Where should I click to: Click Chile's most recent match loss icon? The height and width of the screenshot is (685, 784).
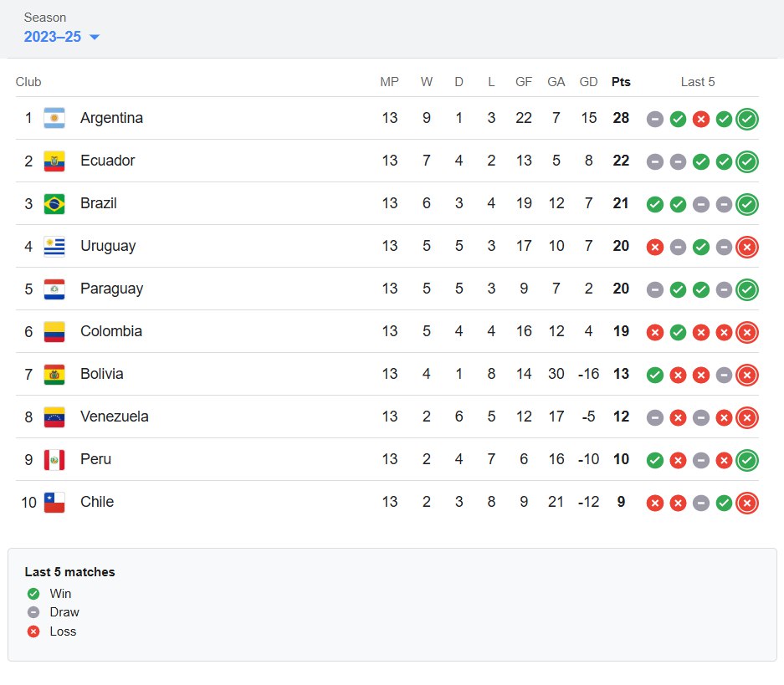click(x=747, y=503)
